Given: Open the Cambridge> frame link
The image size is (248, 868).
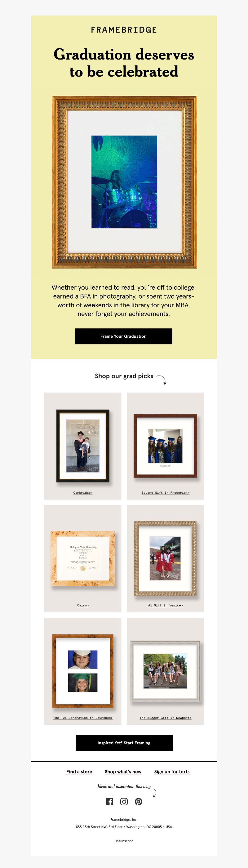Looking at the screenshot, I should [83, 493].
